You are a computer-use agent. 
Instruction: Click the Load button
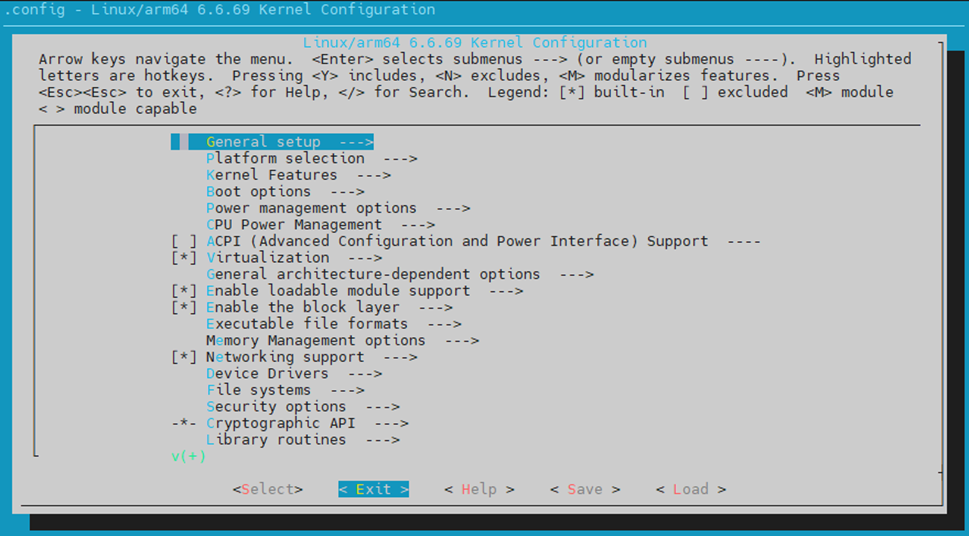point(691,490)
